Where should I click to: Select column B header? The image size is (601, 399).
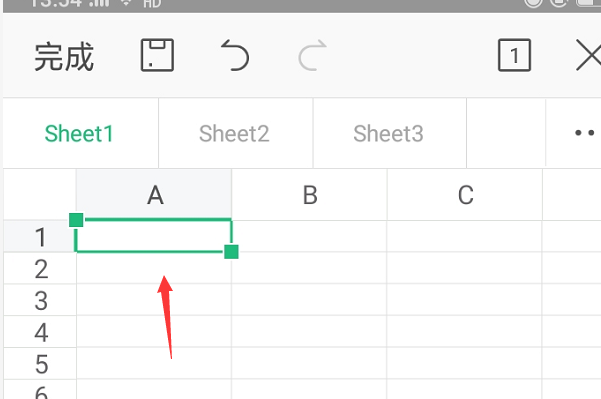310,195
